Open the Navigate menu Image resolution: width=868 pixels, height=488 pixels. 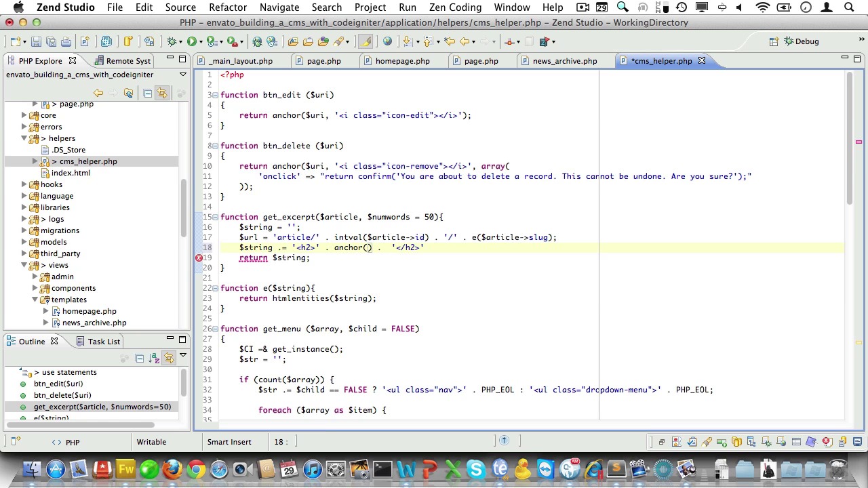coord(279,7)
